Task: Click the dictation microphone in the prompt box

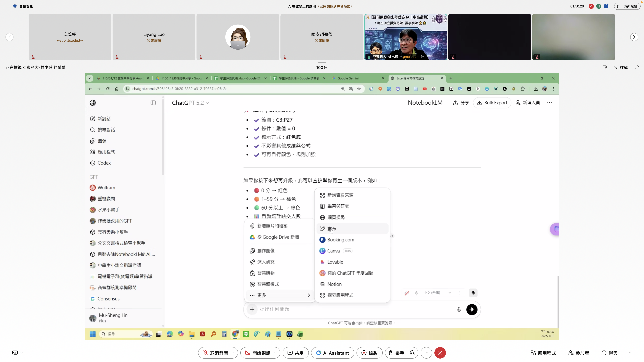Action: coord(459,309)
